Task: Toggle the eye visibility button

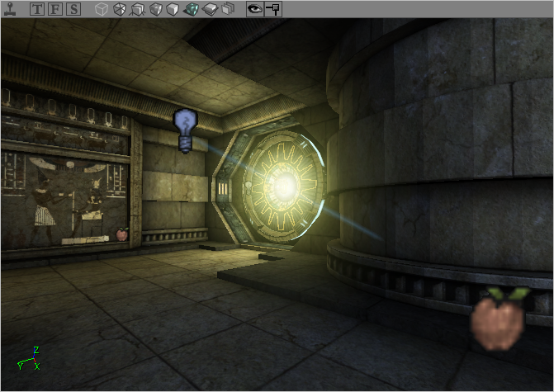Action: [255, 10]
